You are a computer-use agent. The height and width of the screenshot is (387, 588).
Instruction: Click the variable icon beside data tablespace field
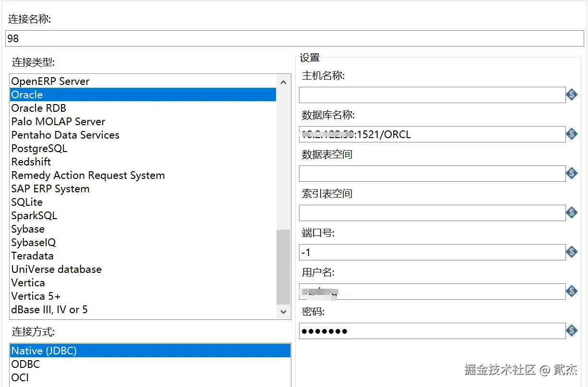572,173
